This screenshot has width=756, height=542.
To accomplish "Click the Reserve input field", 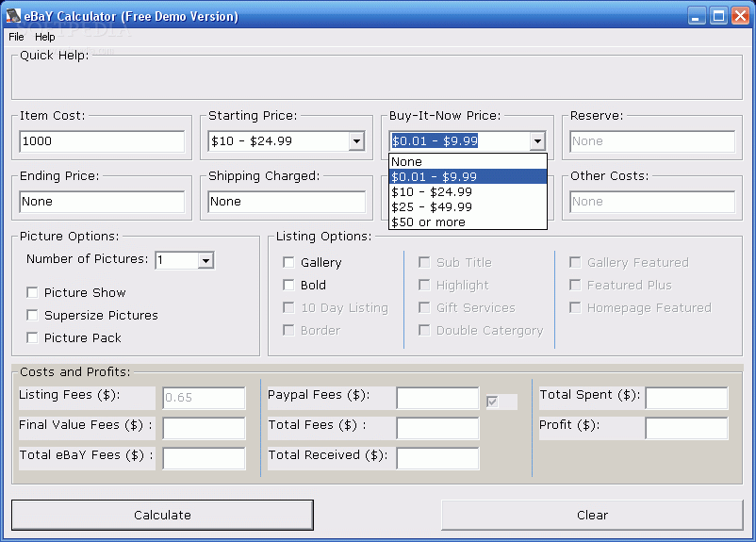I will (652, 141).
